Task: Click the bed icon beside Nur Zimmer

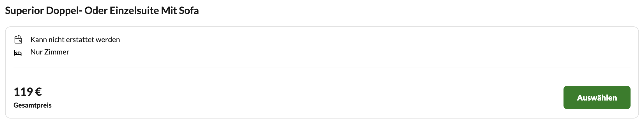Action: (x=18, y=53)
